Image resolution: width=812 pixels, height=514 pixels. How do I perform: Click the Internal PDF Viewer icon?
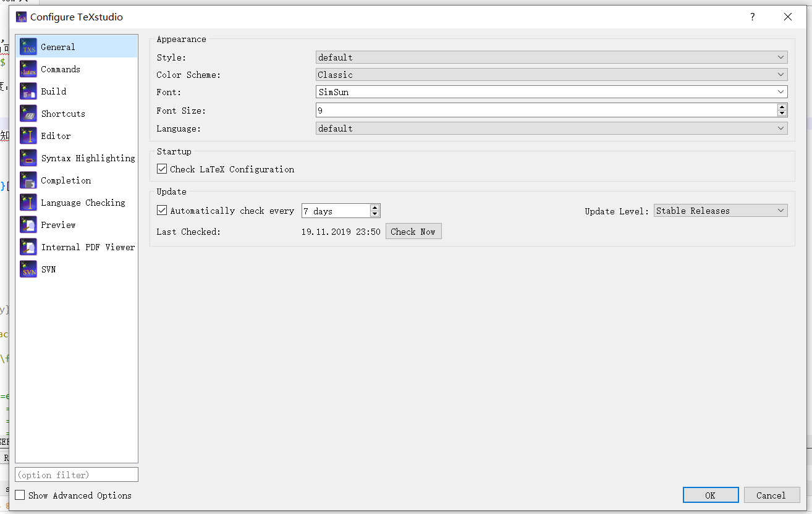28,247
